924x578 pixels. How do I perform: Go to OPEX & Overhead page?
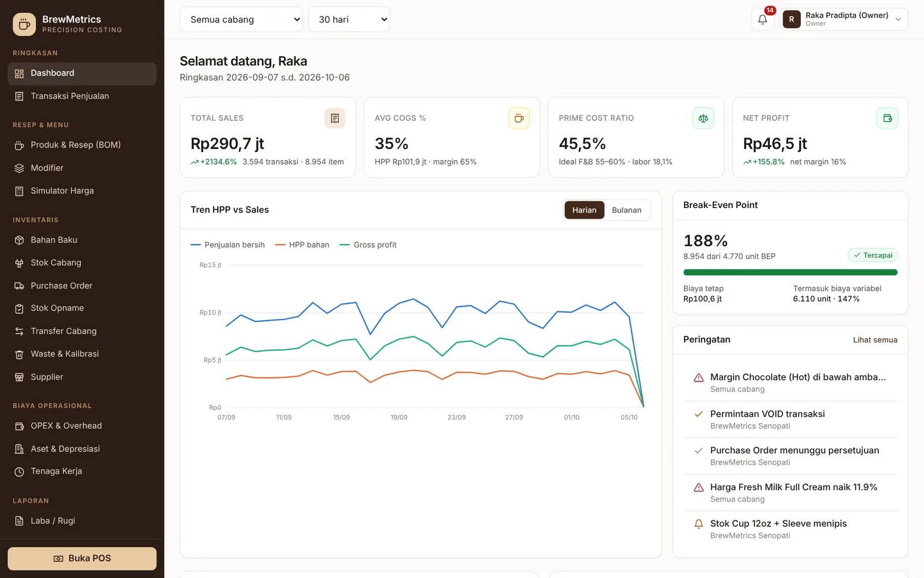point(82,426)
